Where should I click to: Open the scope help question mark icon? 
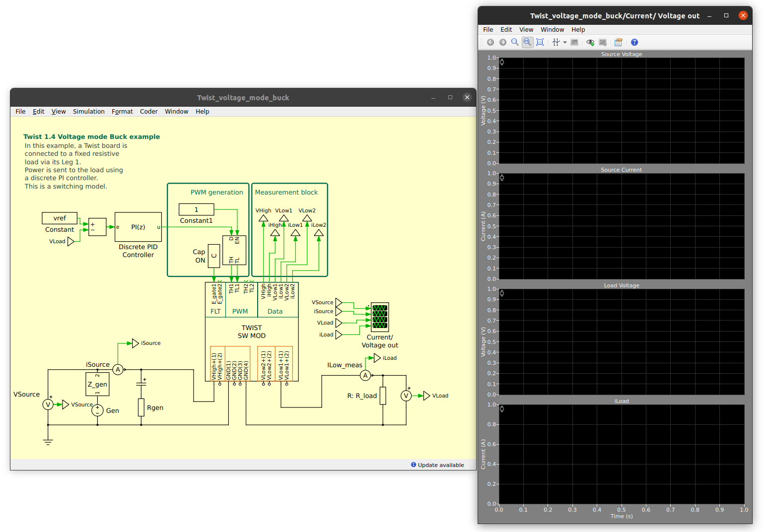click(634, 42)
